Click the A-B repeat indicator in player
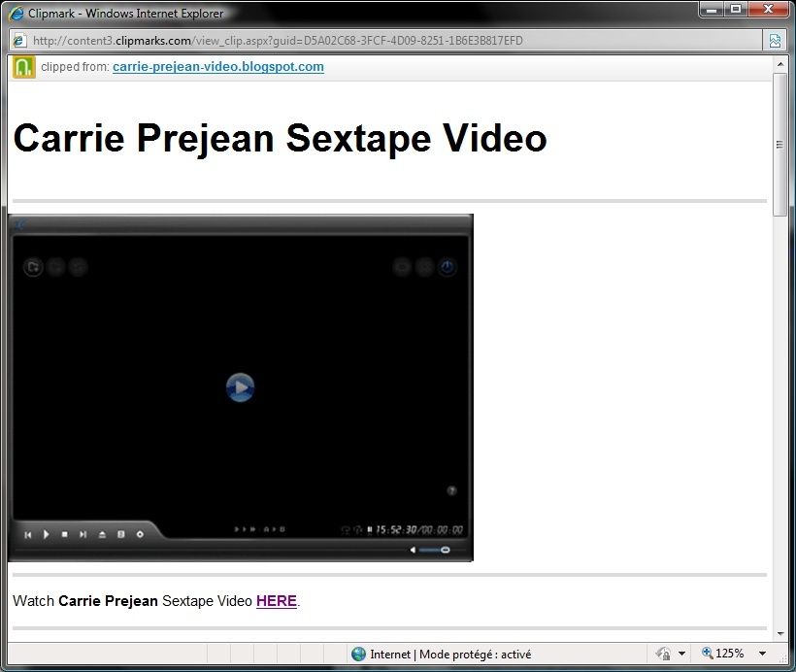 pos(274,529)
